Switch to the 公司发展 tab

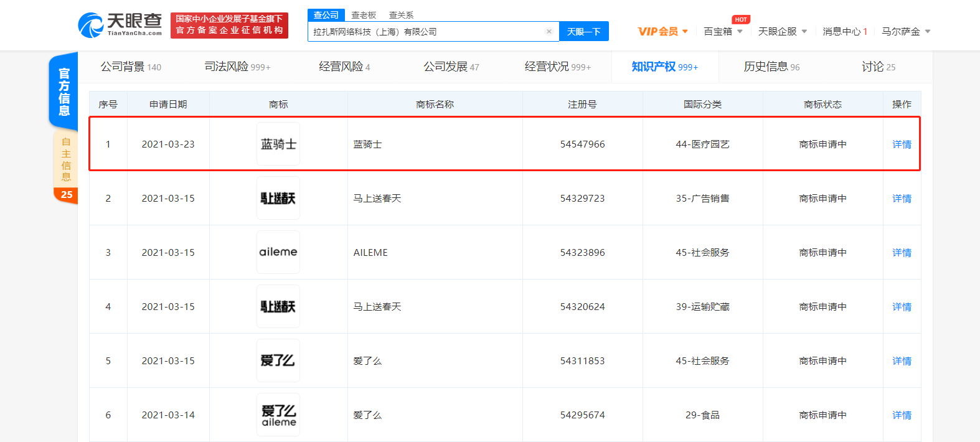tap(451, 67)
